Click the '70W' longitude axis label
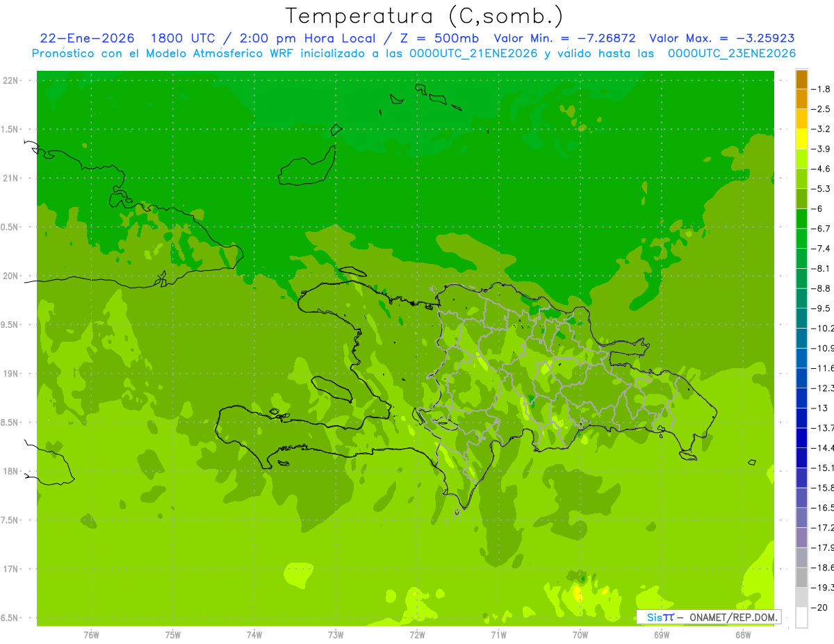This screenshot has height=644, width=834. point(580,634)
